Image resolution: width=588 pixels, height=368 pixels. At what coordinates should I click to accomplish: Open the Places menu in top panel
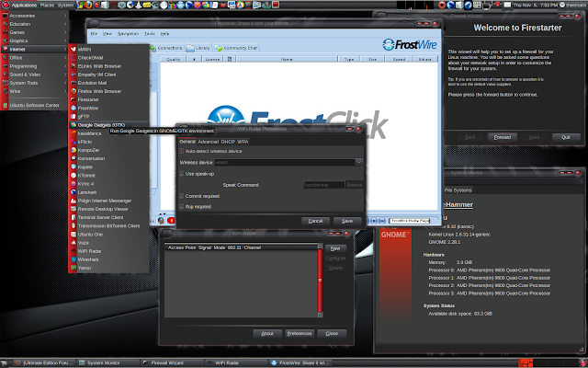pyautogui.click(x=47, y=6)
